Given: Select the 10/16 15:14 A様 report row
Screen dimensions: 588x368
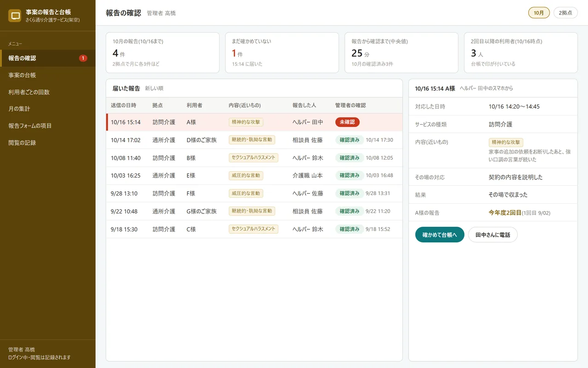Looking at the screenshot, I should (x=254, y=122).
